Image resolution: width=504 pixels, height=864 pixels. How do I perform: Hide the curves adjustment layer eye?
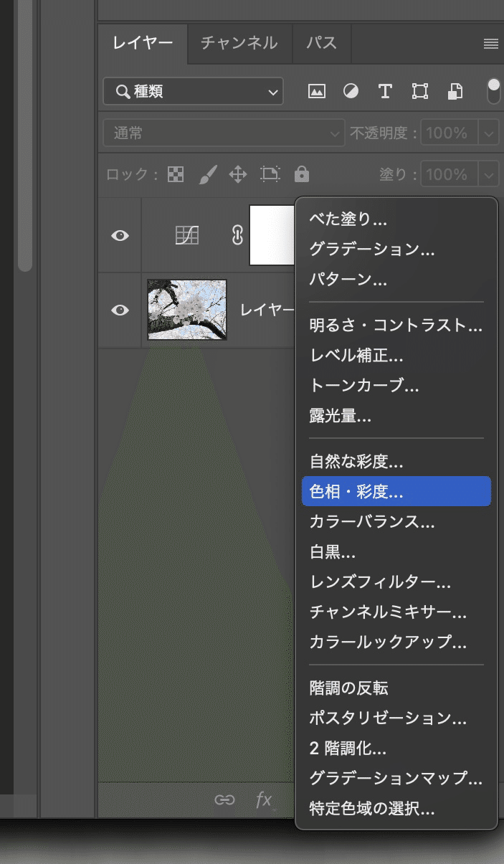click(120, 235)
